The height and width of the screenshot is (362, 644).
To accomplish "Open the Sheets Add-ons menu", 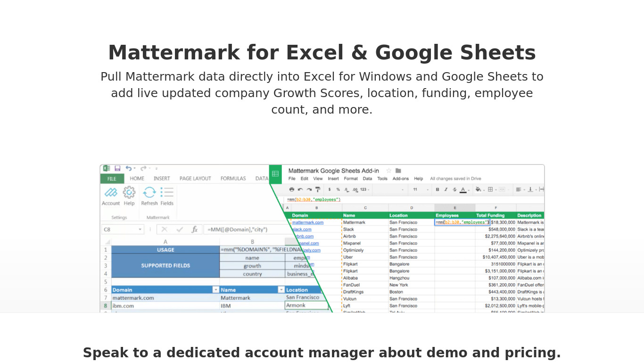I will click(401, 179).
